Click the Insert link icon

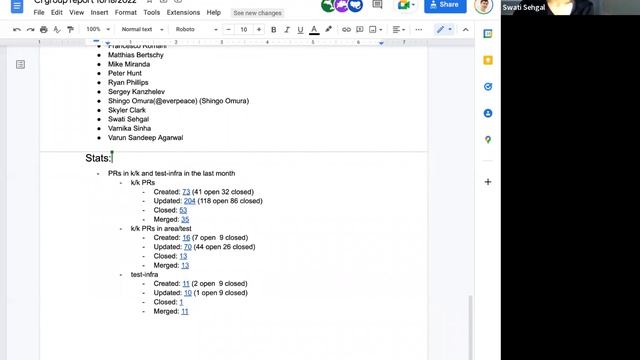(x=346, y=29)
